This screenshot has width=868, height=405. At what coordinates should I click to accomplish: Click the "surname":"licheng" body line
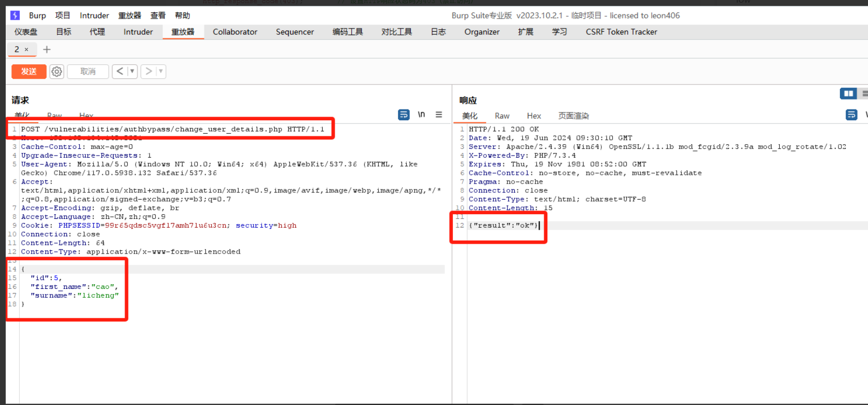coord(75,296)
